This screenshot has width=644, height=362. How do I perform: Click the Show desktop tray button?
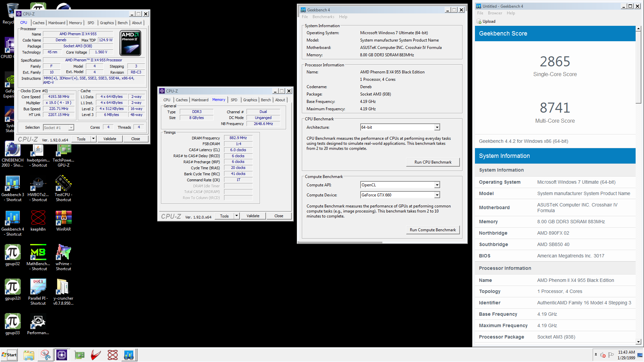click(x=640, y=355)
